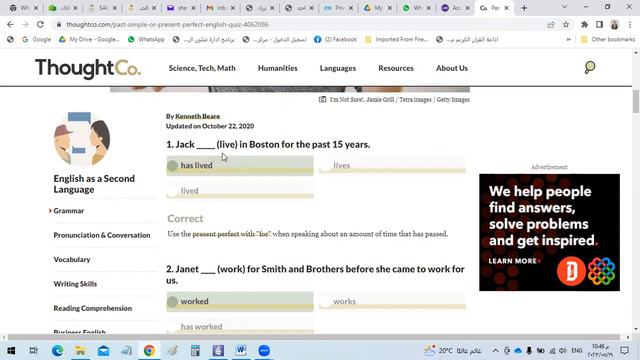The width and height of the screenshot is (640, 360).
Task: Open the browser extensions puzzle icon
Action: pos(584,24)
